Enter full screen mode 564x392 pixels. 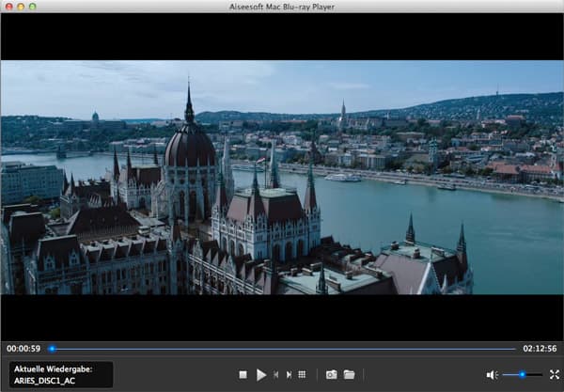pos(554,374)
